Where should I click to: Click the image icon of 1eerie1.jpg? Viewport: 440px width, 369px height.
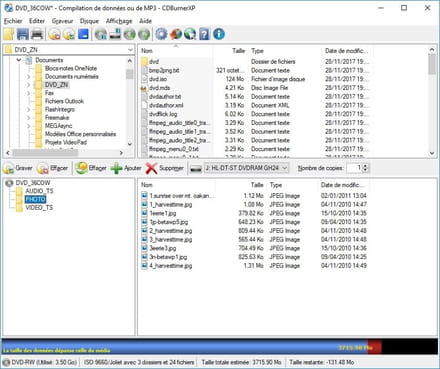click(144, 213)
